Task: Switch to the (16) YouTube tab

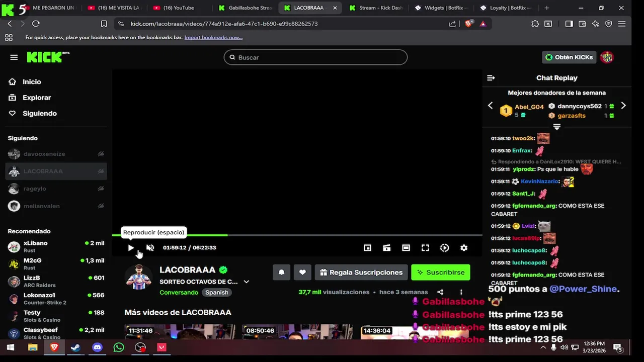Action: 178,8
